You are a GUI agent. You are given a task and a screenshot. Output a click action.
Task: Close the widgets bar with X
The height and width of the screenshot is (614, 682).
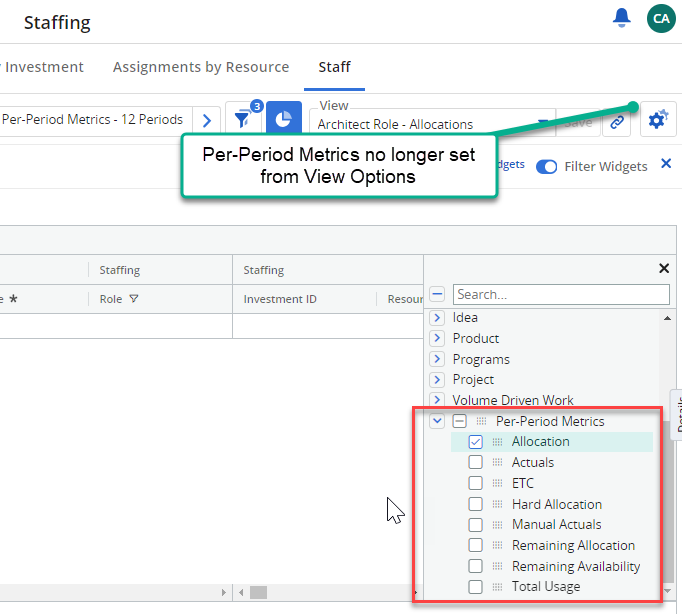666,164
